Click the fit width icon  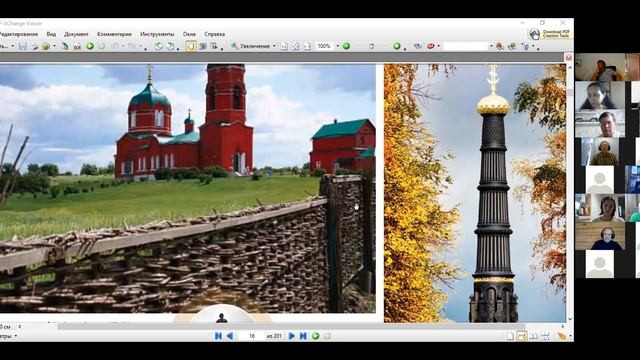(307, 46)
